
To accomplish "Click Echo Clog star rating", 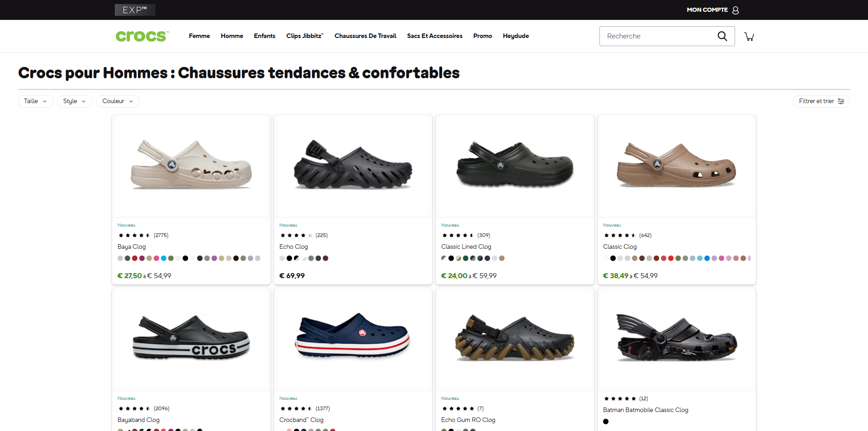I will click(x=296, y=235).
